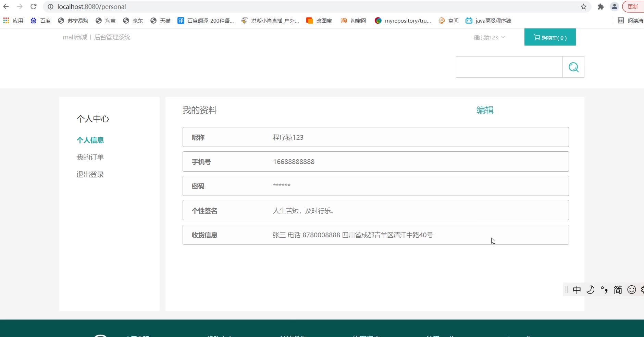Toggle the IME 中 Chinese/English mode

[x=577, y=290]
